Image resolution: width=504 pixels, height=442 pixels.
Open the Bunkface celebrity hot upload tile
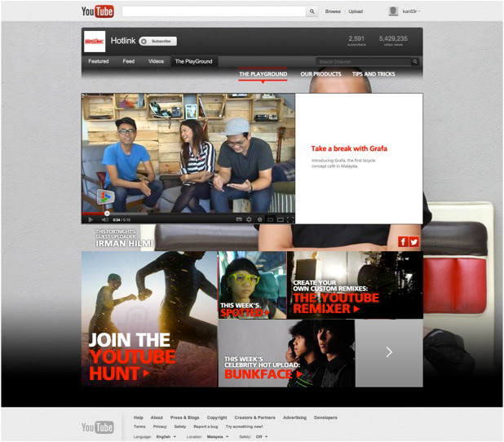pyautogui.click(x=287, y=353)
